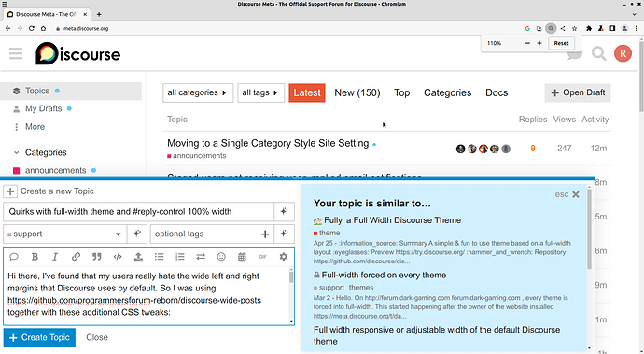Apply italic emphasis in editor
The height and width of the screenshot is (354, 644).
[55, 257]
